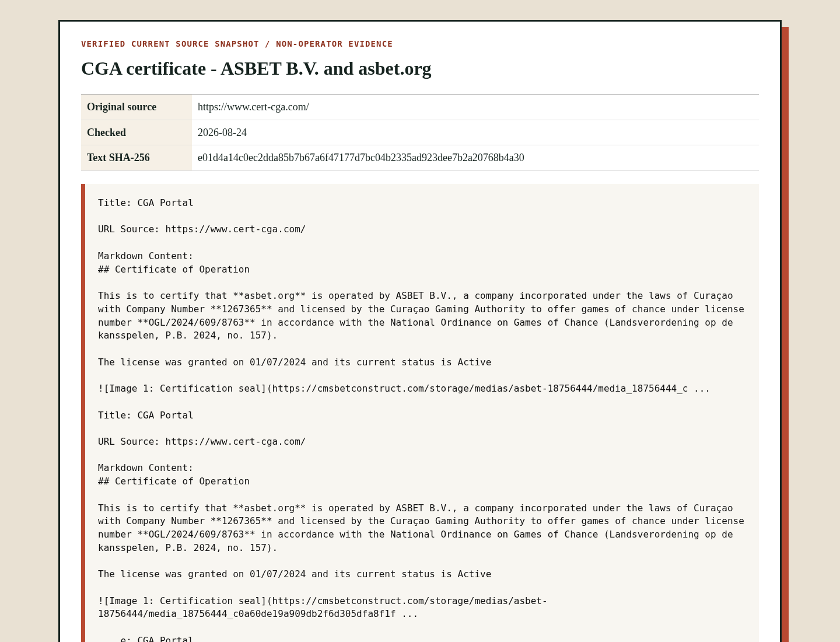Screen dimensions: 840x642
Task: Click the first 'URL Source: https://www.cert-cga.com/' line
Action: 202,229
